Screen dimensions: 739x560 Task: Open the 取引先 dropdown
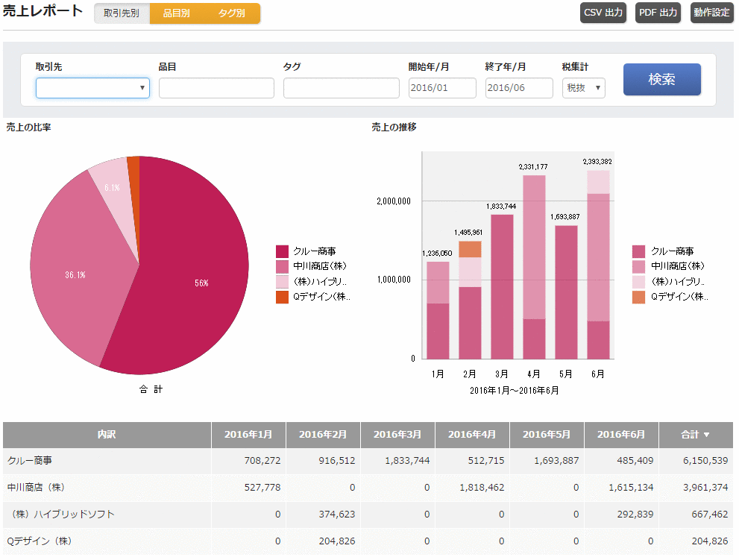92,88
